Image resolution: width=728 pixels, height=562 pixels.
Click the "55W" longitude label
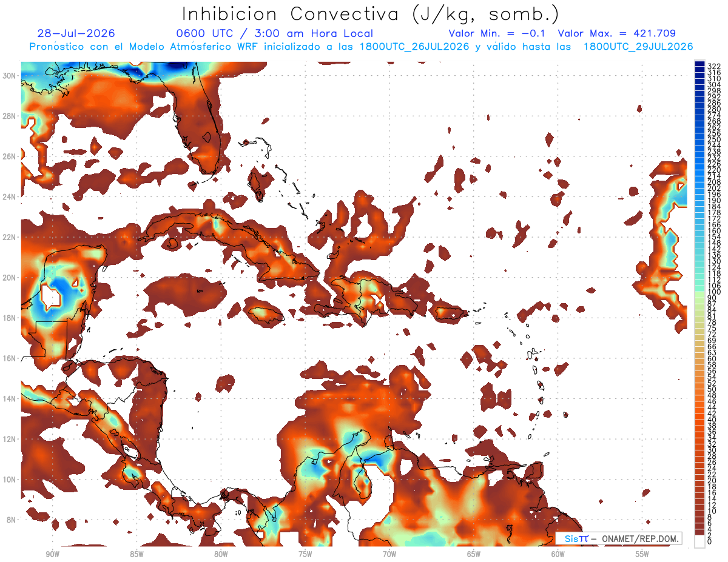pos(642,554)
